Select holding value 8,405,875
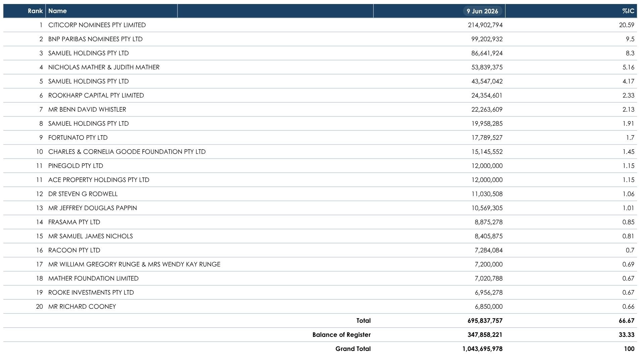The height and width of the screenshot is (362, 644). point(489,236)
